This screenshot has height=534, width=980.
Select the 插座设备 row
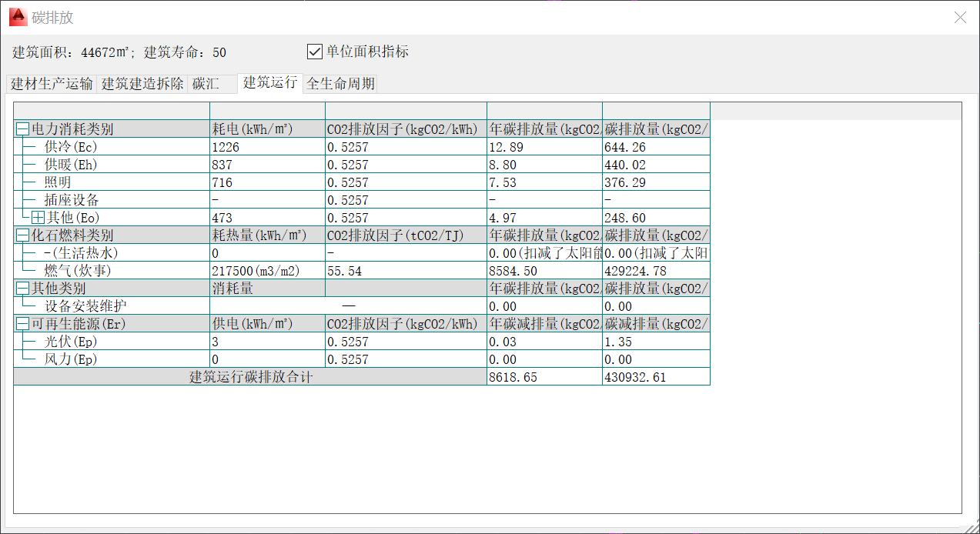click(72, 200)
